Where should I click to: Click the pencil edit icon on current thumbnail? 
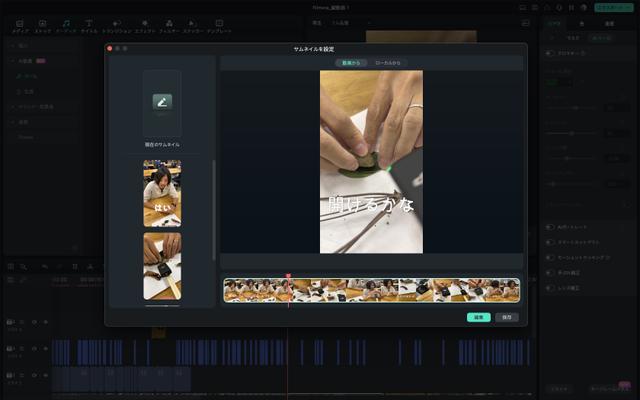point(161,101)
